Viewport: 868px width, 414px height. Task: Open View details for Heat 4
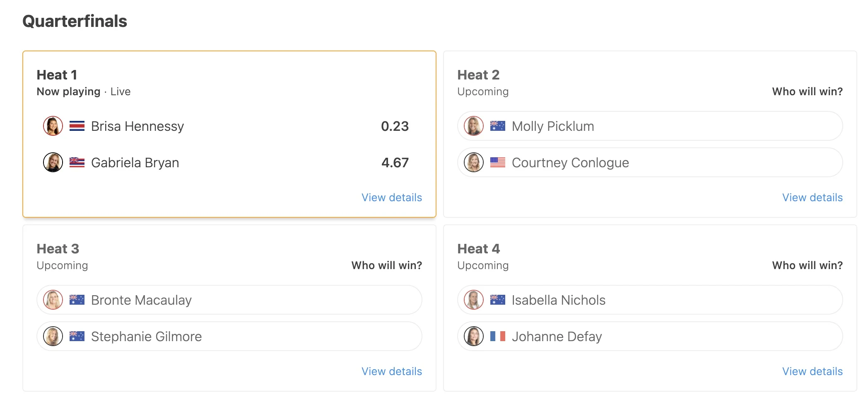812,371
